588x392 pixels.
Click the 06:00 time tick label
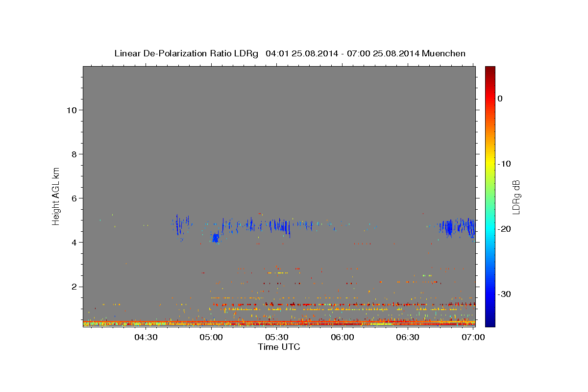click(x=343, y=338)
